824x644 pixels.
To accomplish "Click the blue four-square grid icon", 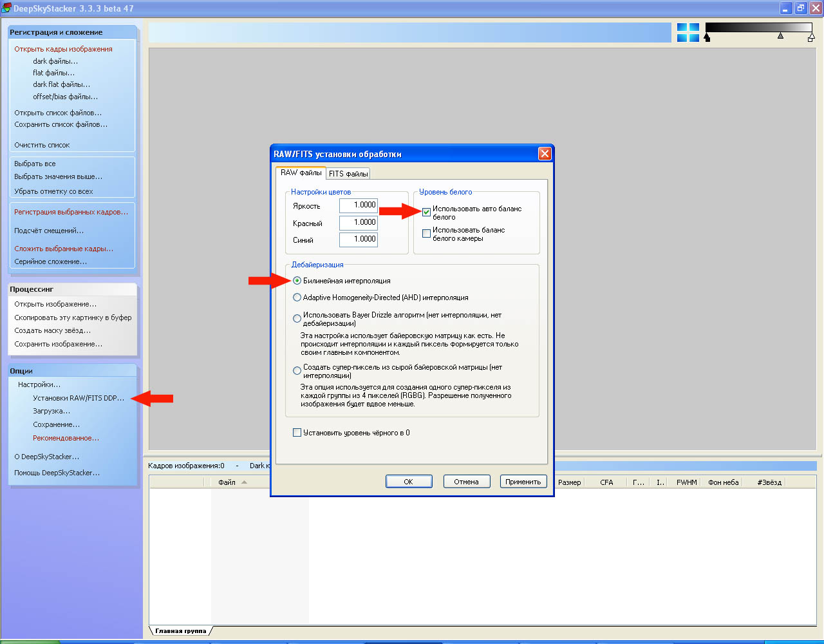I will [x=688, y=32].
